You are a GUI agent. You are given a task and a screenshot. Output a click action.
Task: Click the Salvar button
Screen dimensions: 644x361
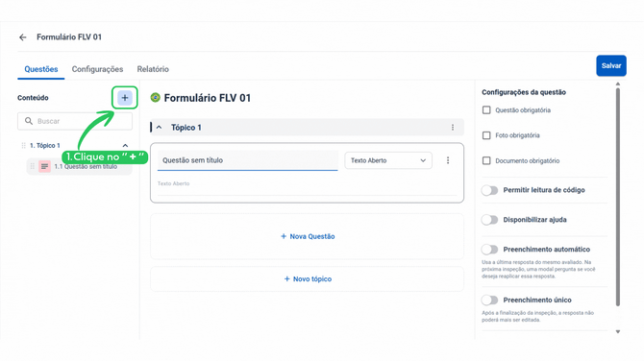coord(611,65)
